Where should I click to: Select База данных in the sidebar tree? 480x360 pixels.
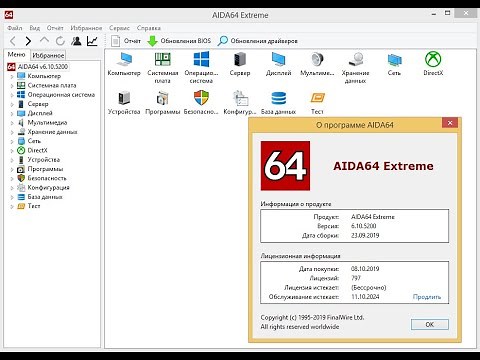[45, 197]
